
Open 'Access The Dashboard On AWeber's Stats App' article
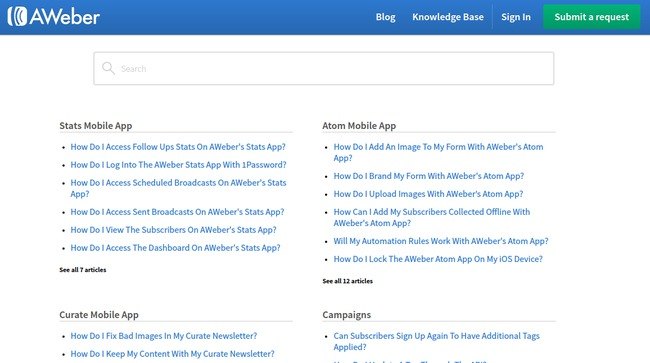[175, 248]
